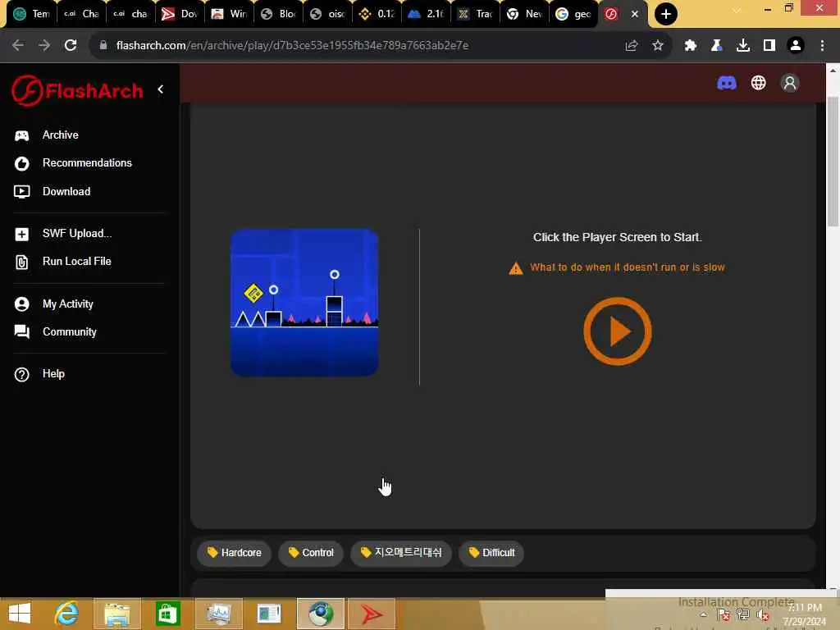This screenshot has height=630, width=840.
Task: Open Recommendations in the sidebar
Action: pos(87,163)
